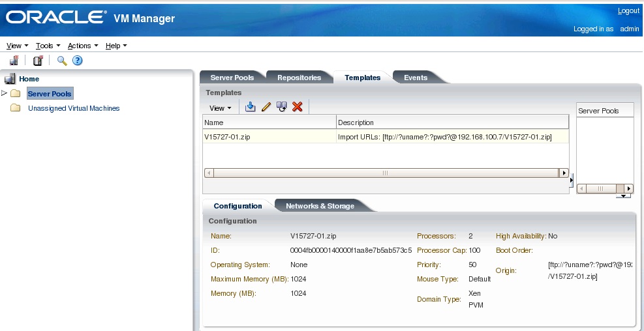Click the Processors value 2

coord(470,236)
